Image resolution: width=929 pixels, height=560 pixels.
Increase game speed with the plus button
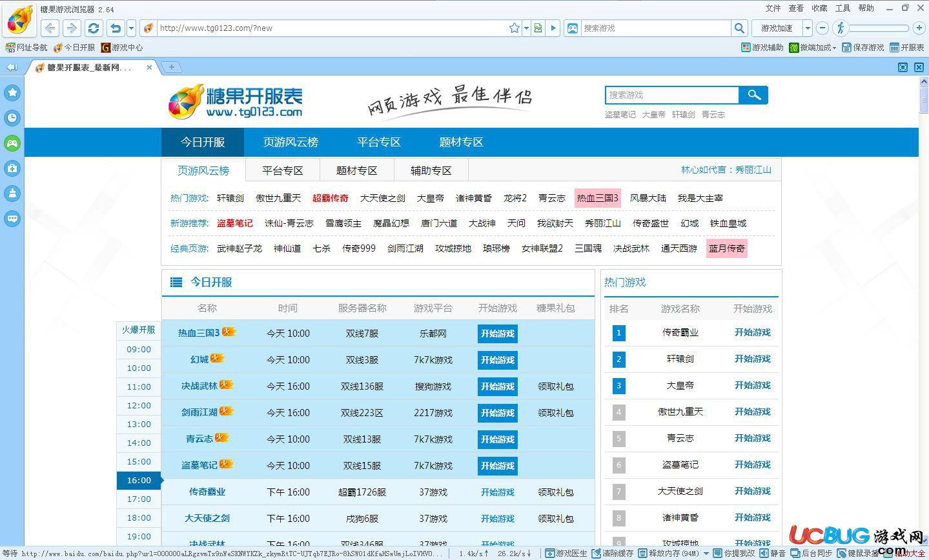point(919,28)
